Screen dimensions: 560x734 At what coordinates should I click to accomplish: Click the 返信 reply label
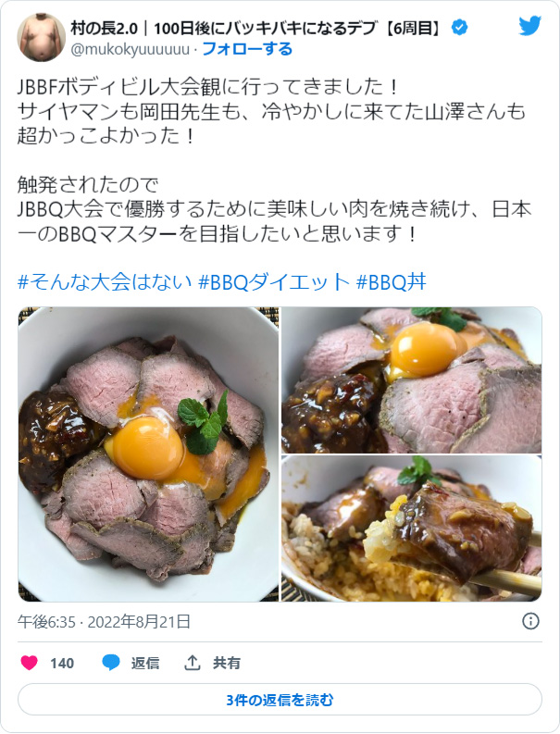[145, 663]
